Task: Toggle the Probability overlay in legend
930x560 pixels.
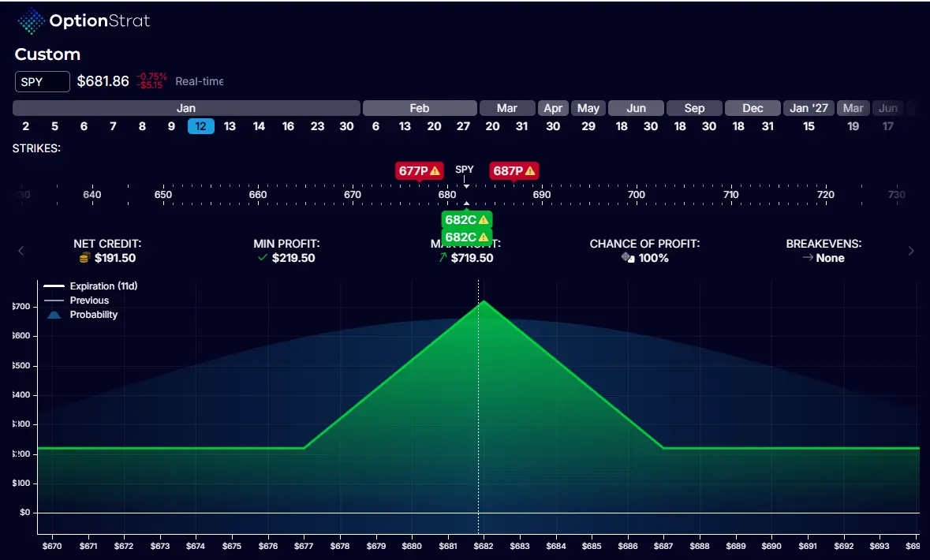Action: tap(93, 315)
